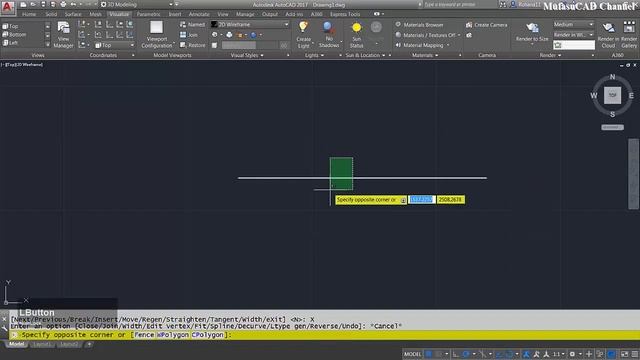Open the 2D Wireframe visual style dropdown
This screenshot has height=360, width=640.
(250, 24)
